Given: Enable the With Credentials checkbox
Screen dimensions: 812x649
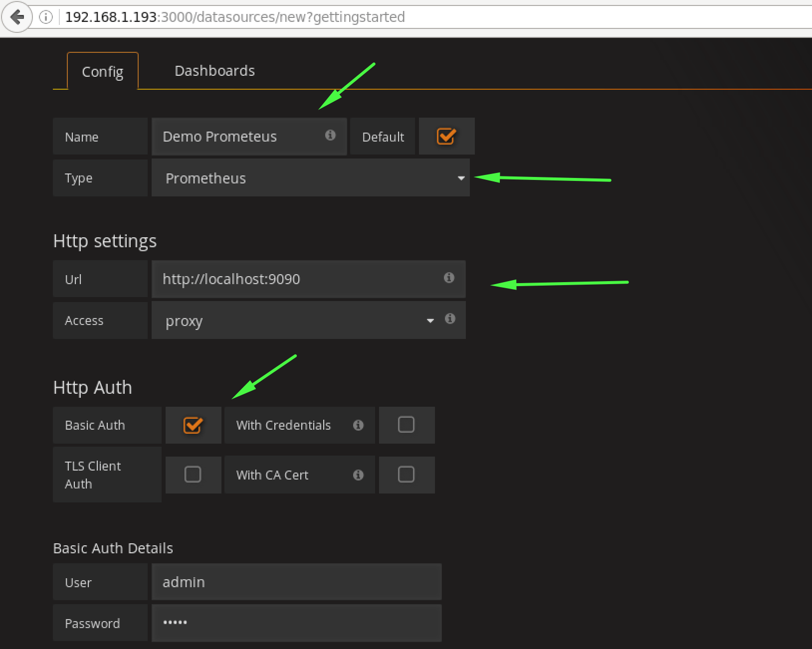Looking at the screenshot, I should point(406,425).
